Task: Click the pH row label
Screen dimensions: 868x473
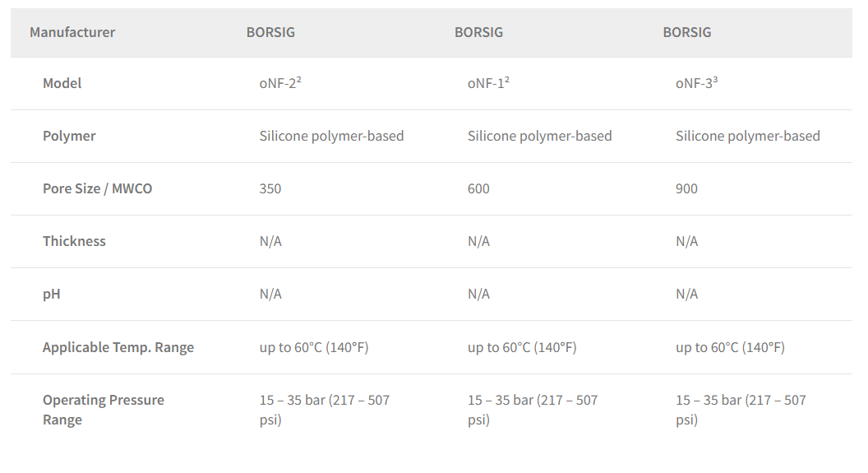Action: [x=52, y=294]
